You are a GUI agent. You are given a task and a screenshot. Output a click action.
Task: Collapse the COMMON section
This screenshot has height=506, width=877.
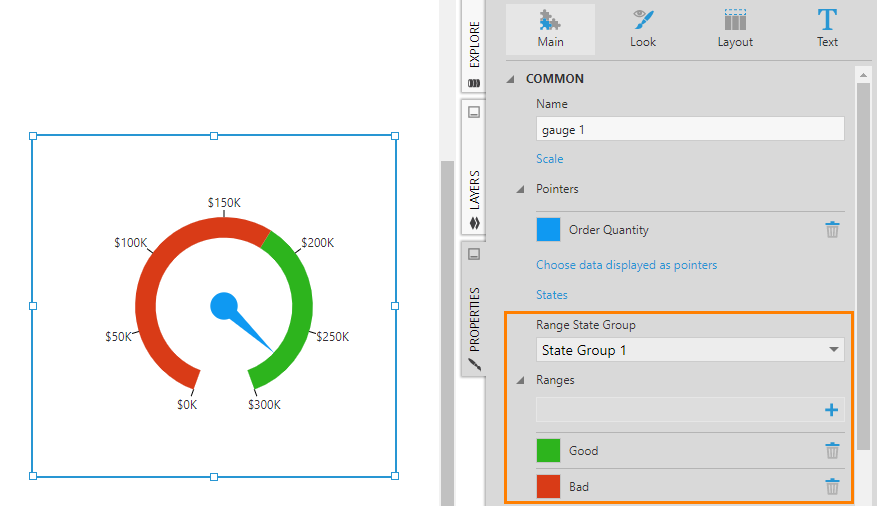511,79
